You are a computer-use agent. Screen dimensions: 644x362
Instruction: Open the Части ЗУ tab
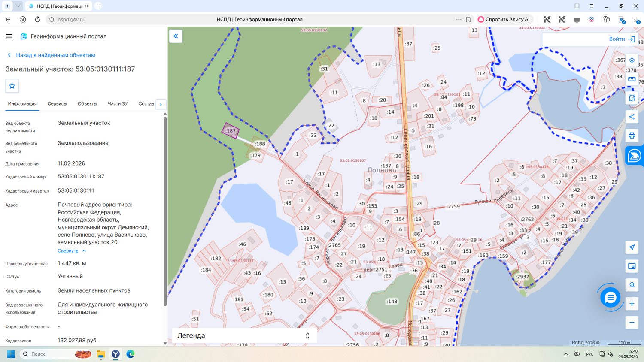tap(118, 104)
